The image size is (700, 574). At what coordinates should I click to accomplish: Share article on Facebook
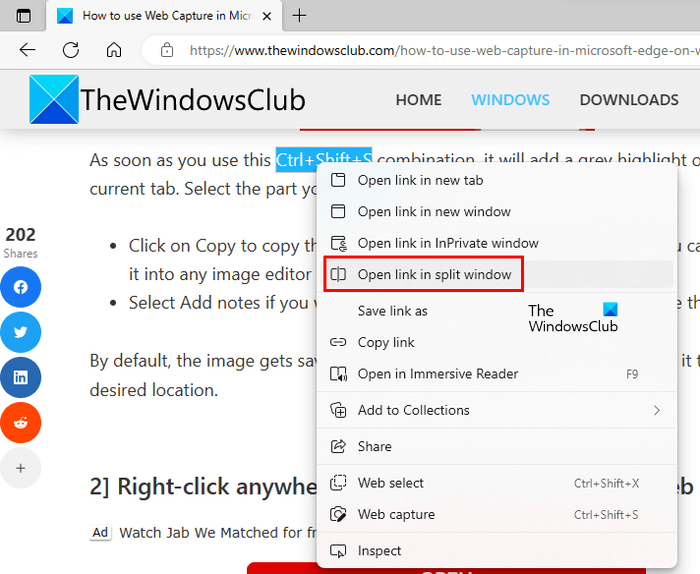(x=21, y=287)
